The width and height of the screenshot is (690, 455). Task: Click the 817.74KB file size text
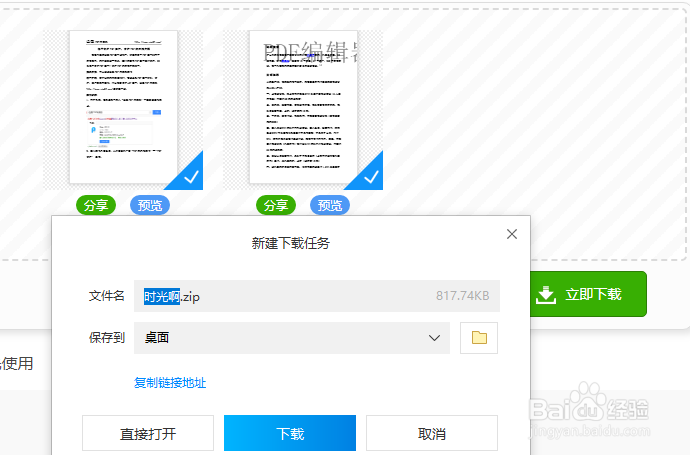[x=462, y=296]
